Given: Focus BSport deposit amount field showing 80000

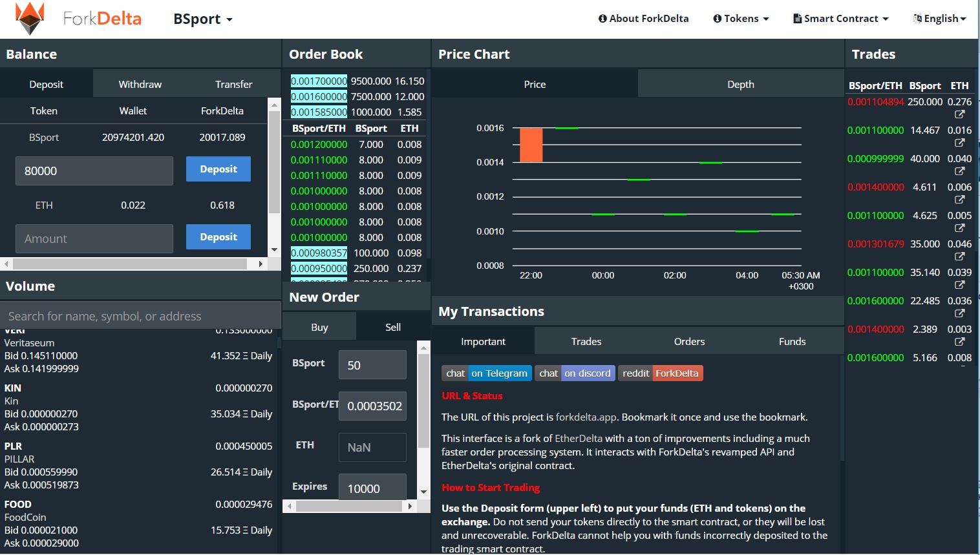Looking at the screenshot, I should (x=94, y=171).
